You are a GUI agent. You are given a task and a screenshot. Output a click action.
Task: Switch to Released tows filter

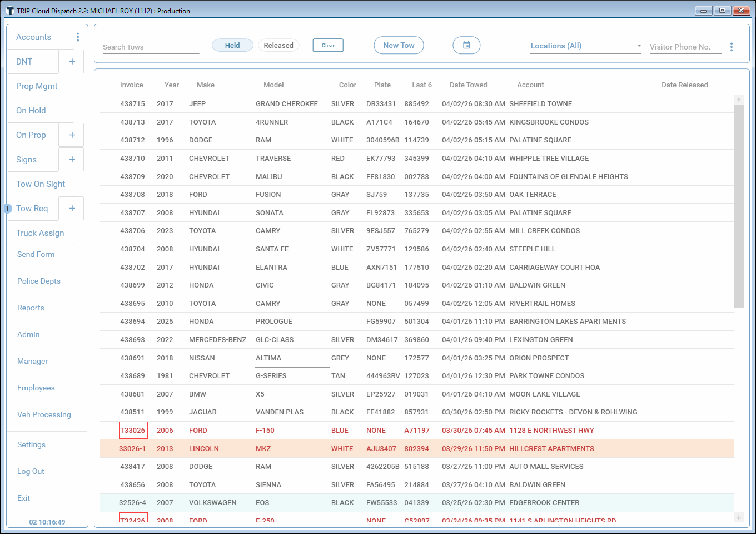pos(278,46)
